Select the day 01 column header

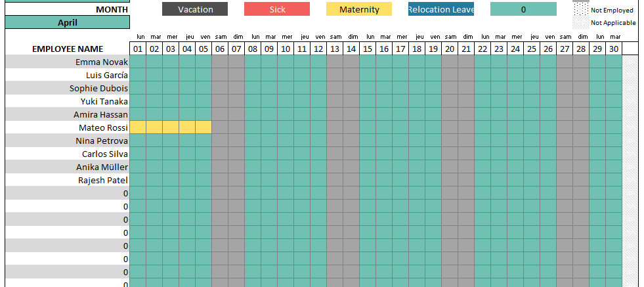[x=138, y=49]
